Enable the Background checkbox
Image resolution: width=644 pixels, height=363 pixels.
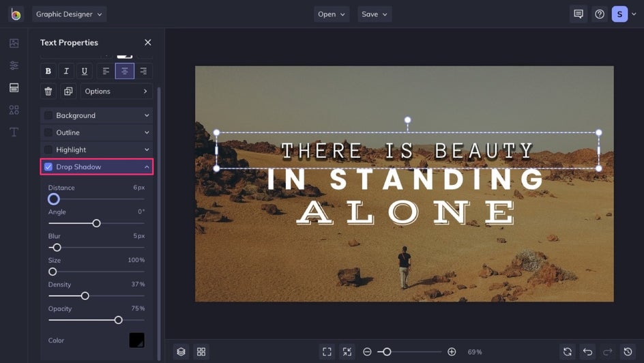click(x=48, y=115)
